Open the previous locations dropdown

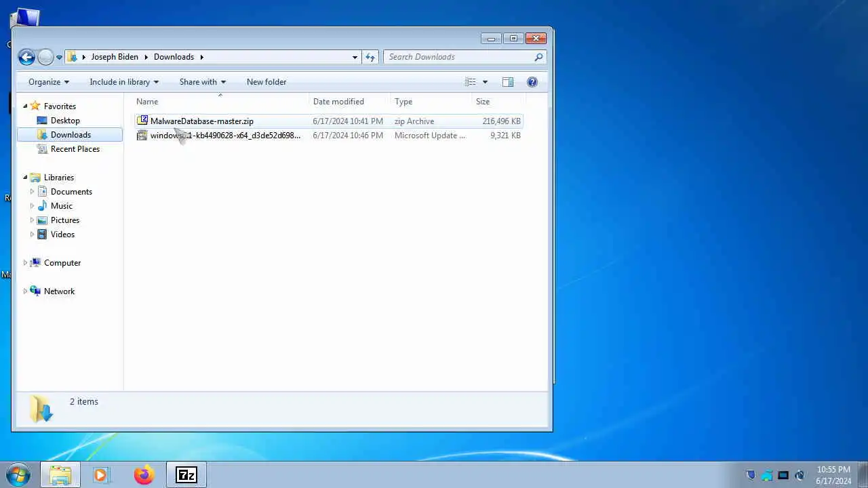355,58
